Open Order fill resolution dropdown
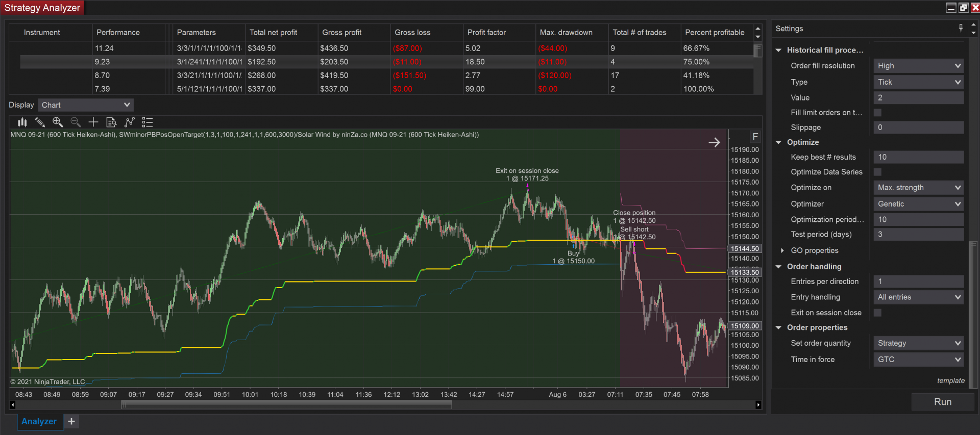Viewport: 980px width, 435px height. (919, 66)
